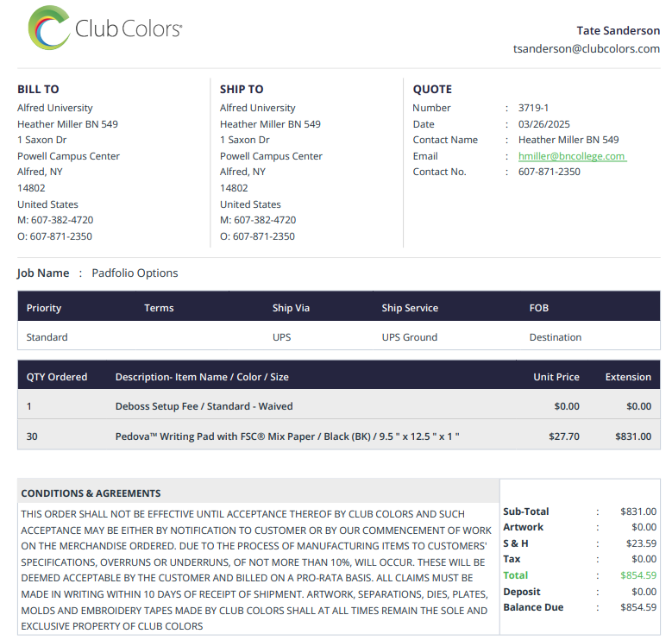
Task: Open the hmiller@bncollege.com email link
Action: coord(571,156)
